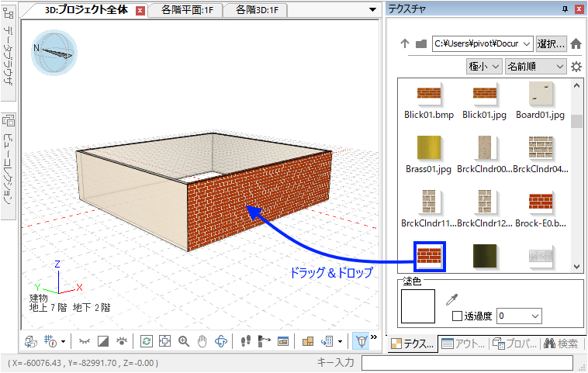
Task: Toggle the open-eye visibility icon
Action: click(x=121, y=340)
